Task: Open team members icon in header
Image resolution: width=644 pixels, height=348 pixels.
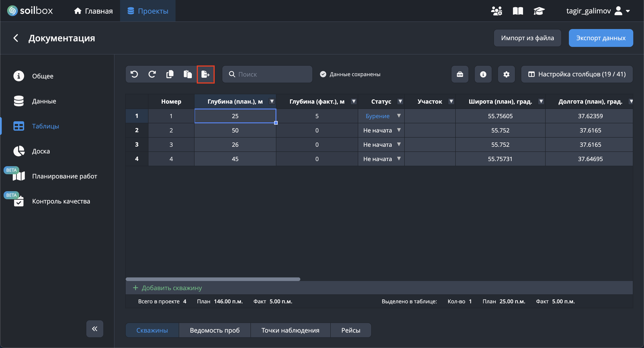Action: pos(496,11)
